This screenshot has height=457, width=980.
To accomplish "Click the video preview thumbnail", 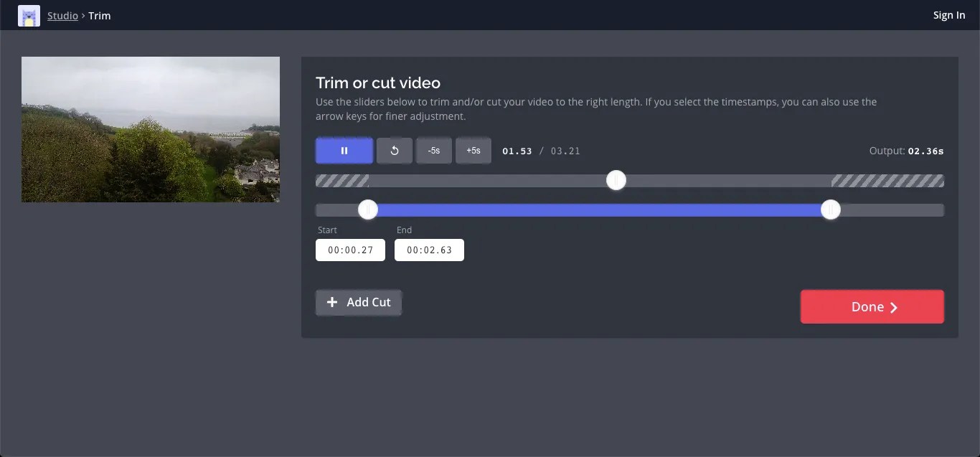I will 151,129.
